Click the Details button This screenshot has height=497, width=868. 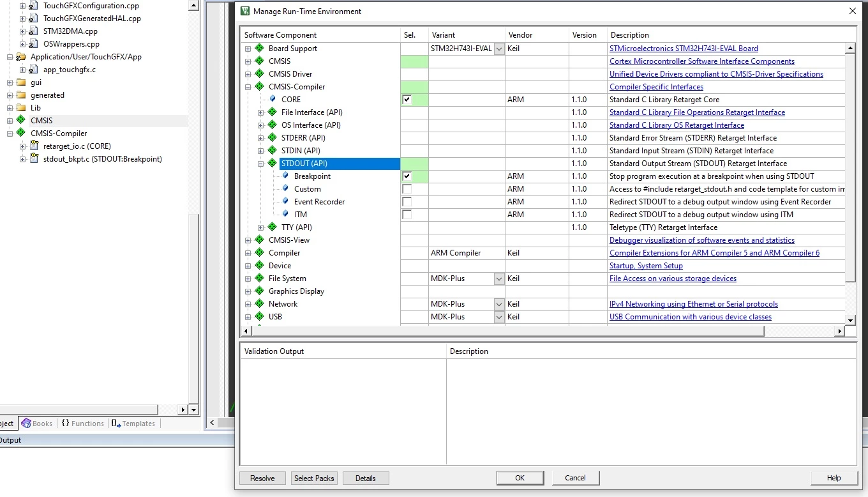[x=366, y=478]
